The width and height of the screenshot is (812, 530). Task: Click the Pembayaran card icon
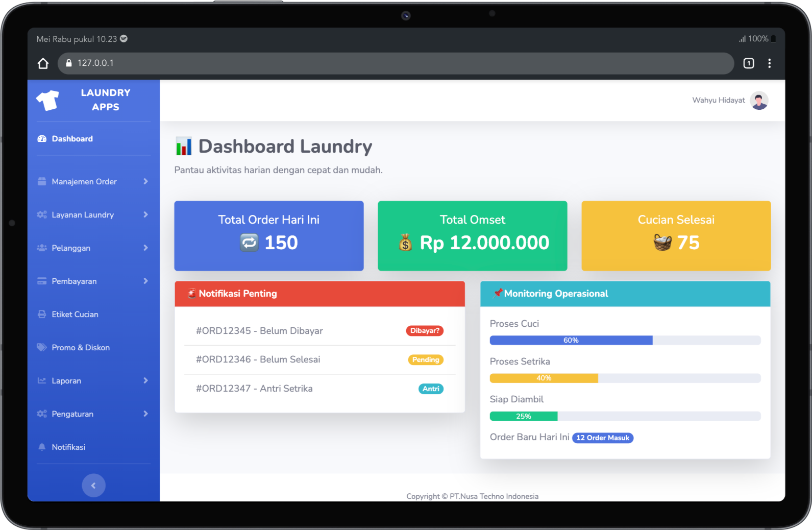pos(42,281)
